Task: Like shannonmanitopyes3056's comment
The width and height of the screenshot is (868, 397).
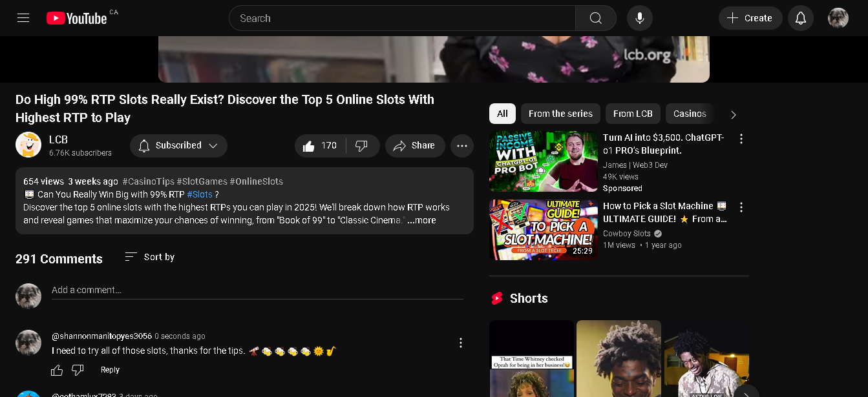Action: click(57, 370)
